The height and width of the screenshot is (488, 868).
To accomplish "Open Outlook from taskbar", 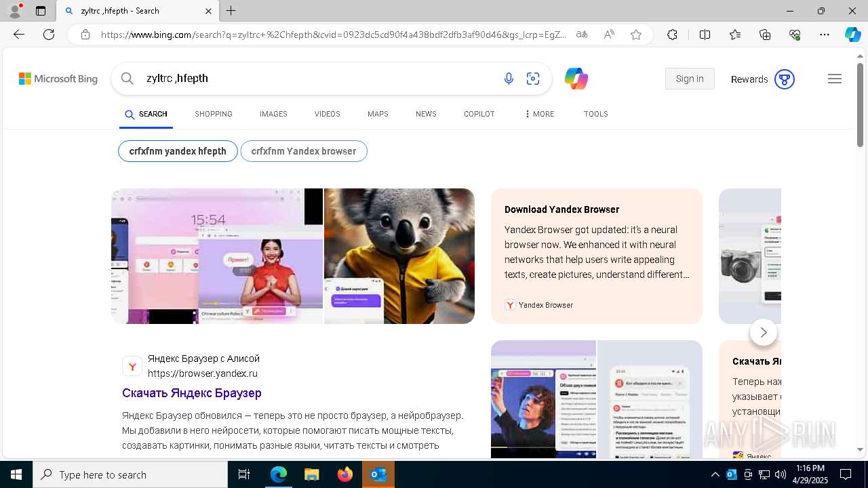I will [x=378, y=474].
